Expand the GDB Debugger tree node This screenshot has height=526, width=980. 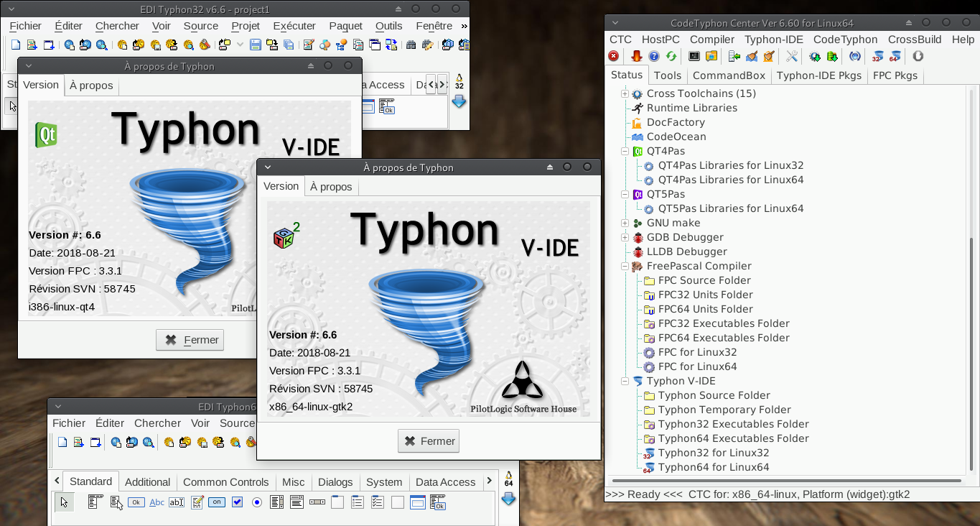pos(625,237)
